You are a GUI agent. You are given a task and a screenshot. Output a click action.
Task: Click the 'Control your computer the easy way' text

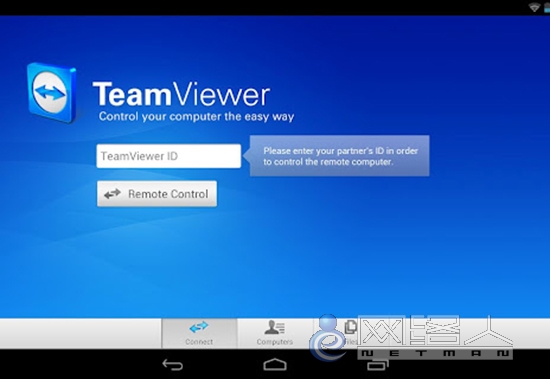[x=196, y=117]
